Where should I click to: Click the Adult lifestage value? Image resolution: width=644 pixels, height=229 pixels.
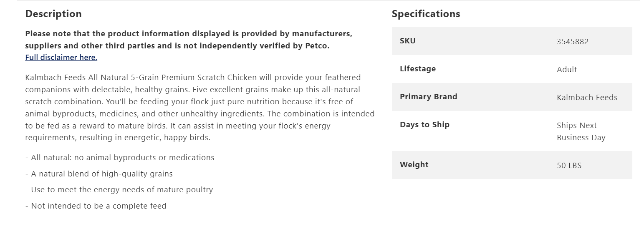[567, 70]
